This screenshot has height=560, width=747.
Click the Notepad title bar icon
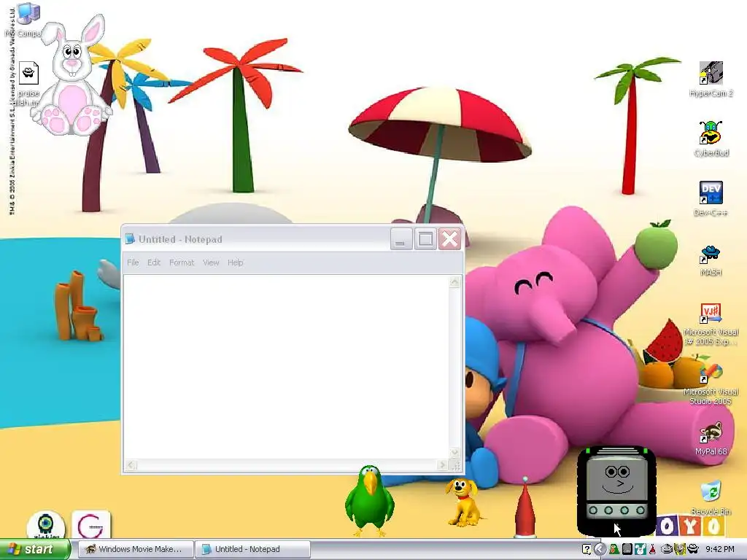pyautogui.click(x=130, y=239)
